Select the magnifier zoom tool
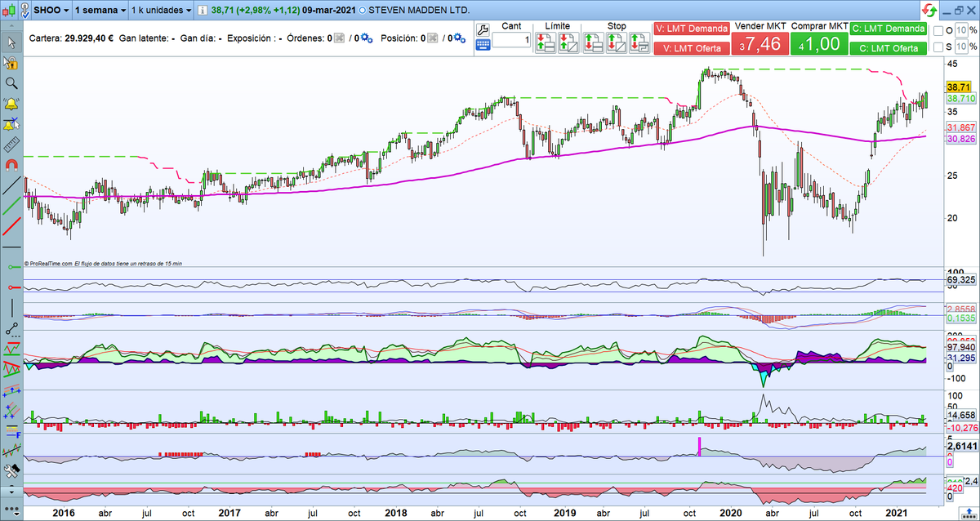Image resolution: width=980 pixels, height=521 pixels. coord(11,83)
